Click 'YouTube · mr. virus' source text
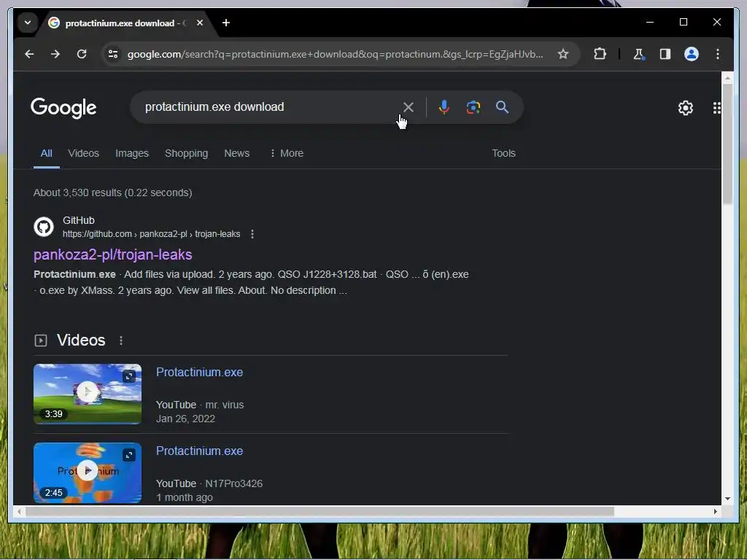The width and height of the screenshot is (747, 560). (x=200, y=405)
